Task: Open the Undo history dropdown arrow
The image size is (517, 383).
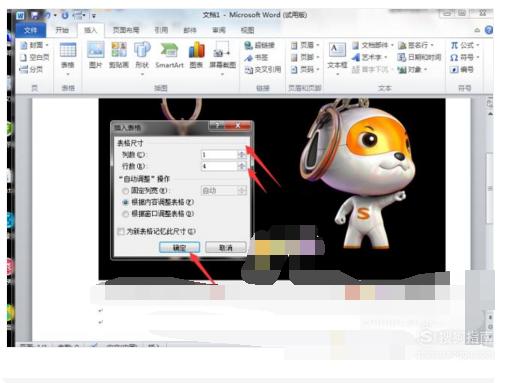Action: [55, 15]
